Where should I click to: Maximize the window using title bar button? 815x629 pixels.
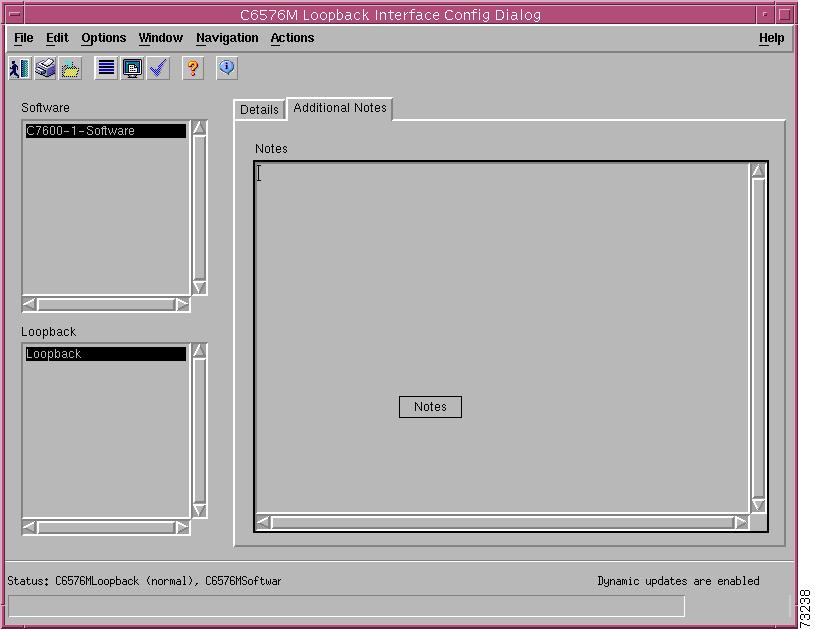click(785, 15)
